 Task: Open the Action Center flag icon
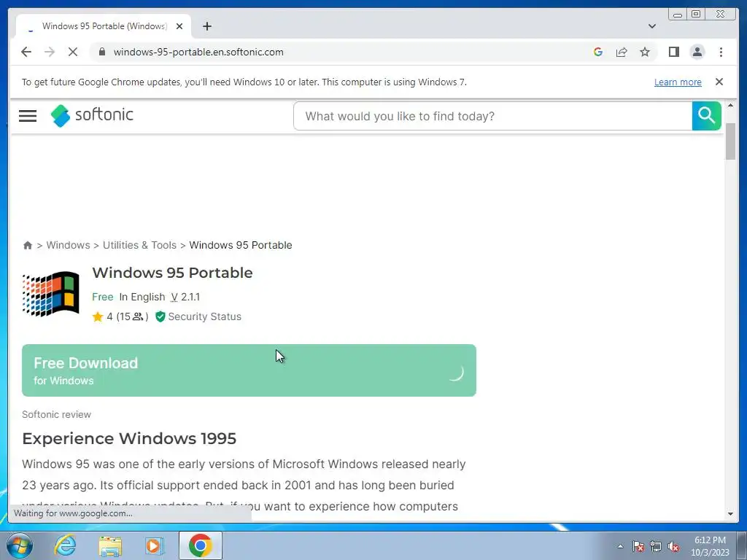click(x=638, y=546)
